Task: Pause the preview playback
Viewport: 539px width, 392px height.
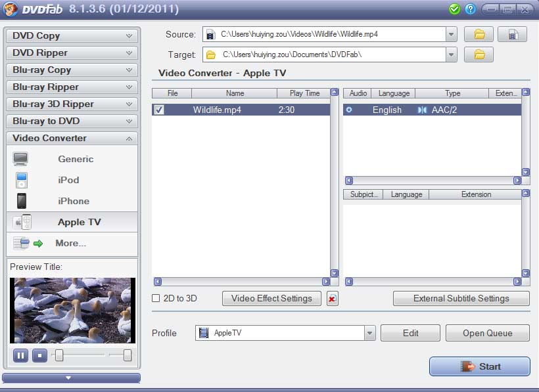Action: (20, 356)
